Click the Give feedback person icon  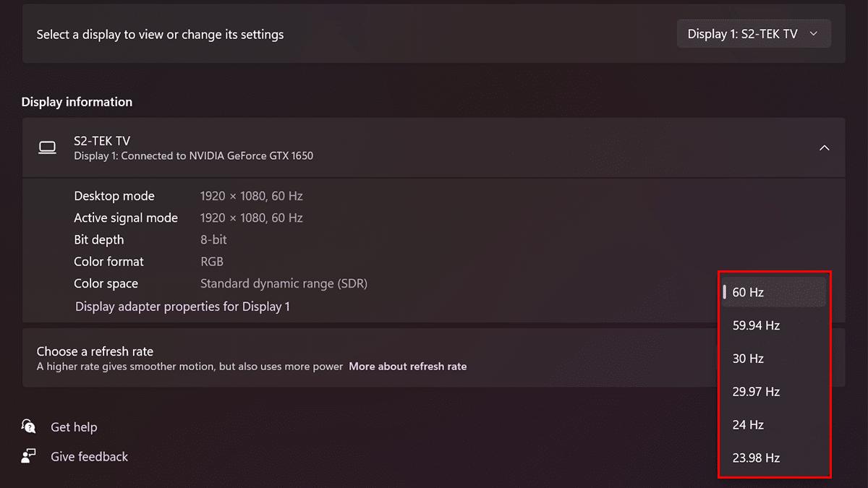29,456
